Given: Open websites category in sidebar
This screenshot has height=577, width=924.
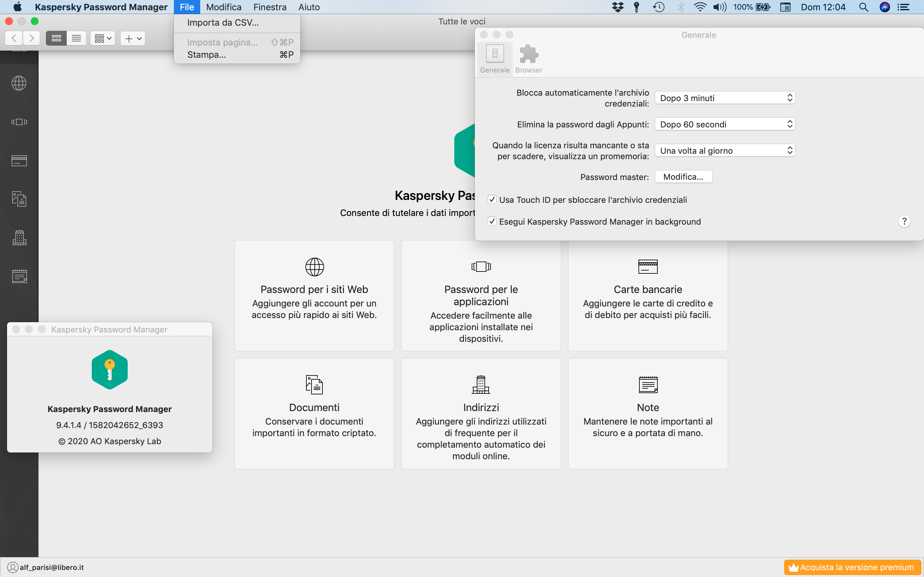Looking at the screenshot, I should tap(19, 83).
